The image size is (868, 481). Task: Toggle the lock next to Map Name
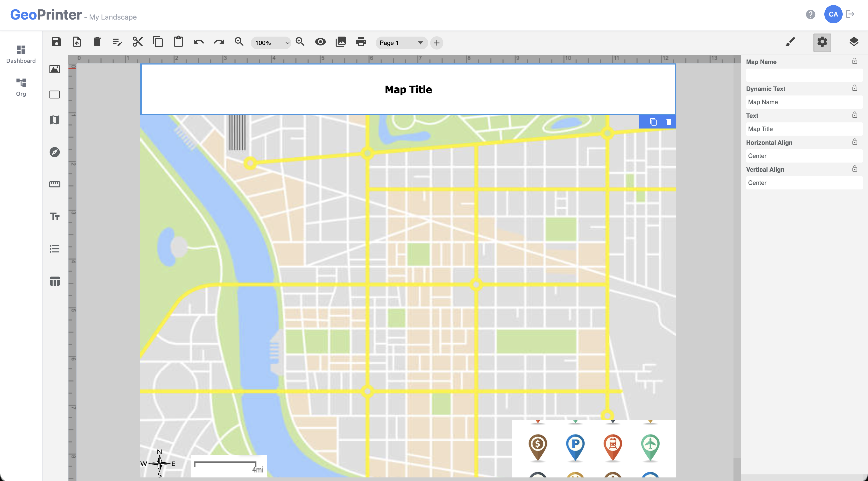coord(855,61)
